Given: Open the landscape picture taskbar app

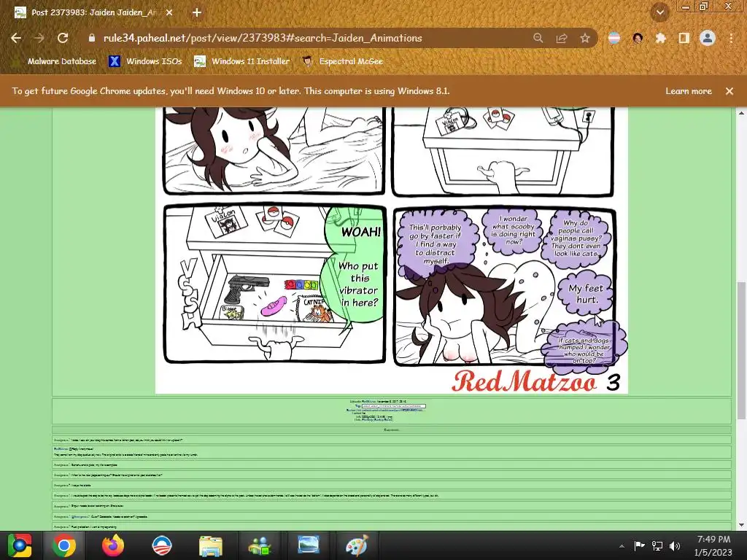Looking at the screenshot, I should [309, 545].
